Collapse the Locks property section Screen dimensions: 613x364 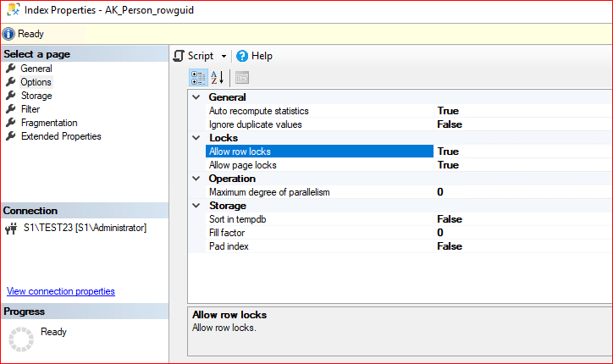tap(196, 138)
